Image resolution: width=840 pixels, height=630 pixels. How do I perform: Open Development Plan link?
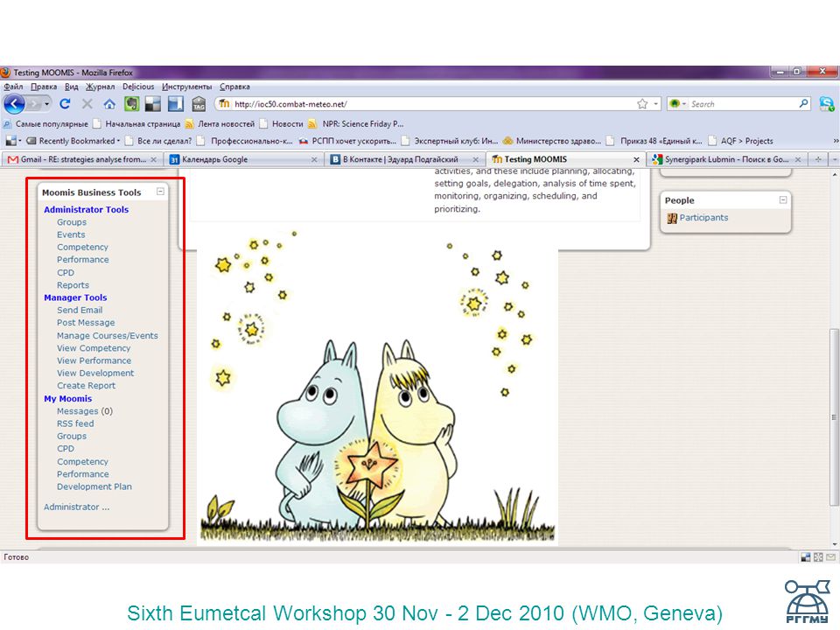coord(94,486)
